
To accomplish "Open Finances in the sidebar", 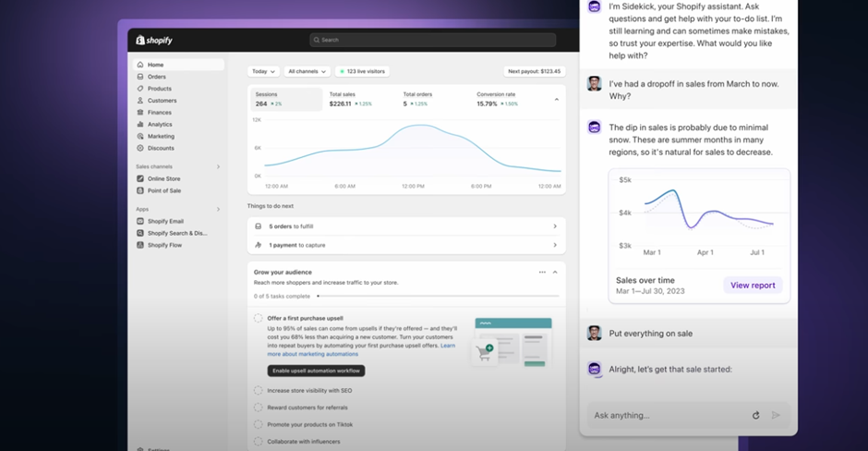I will [x=178, y=113].
